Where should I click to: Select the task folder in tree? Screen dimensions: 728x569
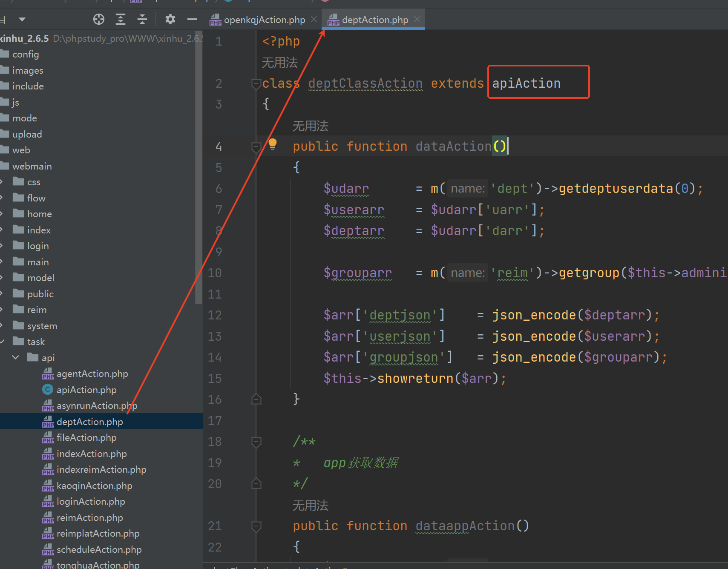point(36,342)
